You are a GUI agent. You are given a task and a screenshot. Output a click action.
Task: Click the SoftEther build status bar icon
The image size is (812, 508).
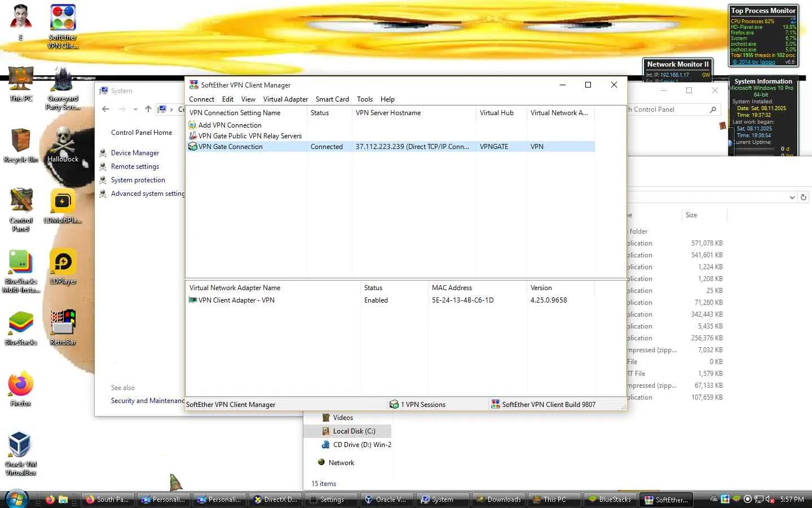pos(495,404)
